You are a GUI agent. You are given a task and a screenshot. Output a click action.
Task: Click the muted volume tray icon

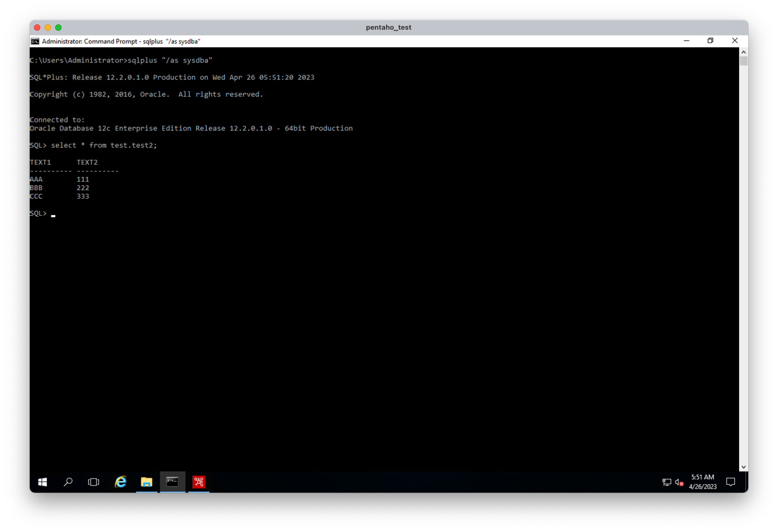tap(679, 482)
